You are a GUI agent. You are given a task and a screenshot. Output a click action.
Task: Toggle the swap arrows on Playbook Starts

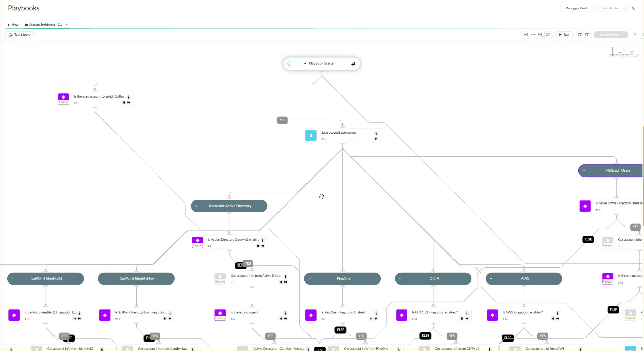pos(353,64)
